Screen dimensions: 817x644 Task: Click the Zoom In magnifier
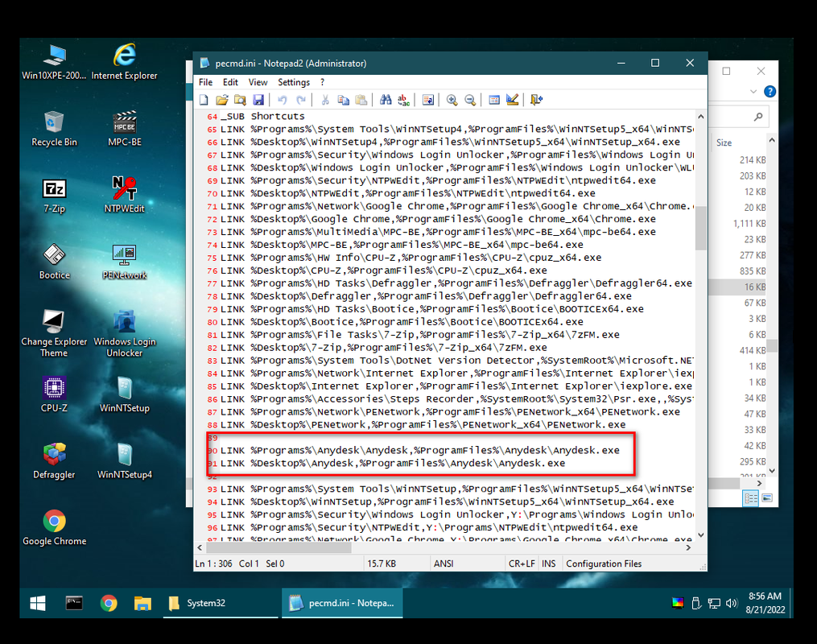coord(452,100)
